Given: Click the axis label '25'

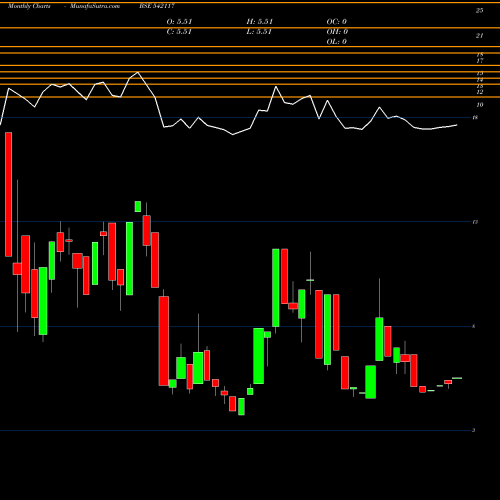Looking at the screenshot, I should tap(479, 11).
